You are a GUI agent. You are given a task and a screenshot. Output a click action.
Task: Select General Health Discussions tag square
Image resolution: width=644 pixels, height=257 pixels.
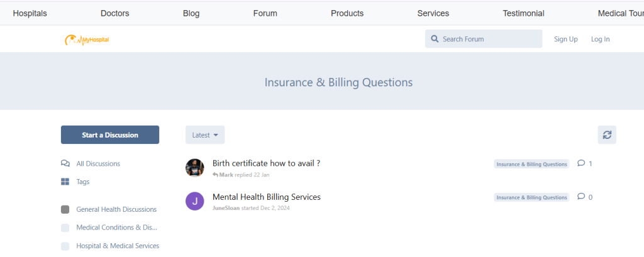(65, 209)
